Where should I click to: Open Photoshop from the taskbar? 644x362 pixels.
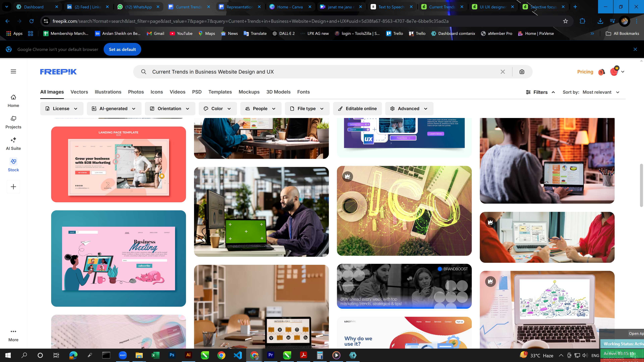[172, 355]
